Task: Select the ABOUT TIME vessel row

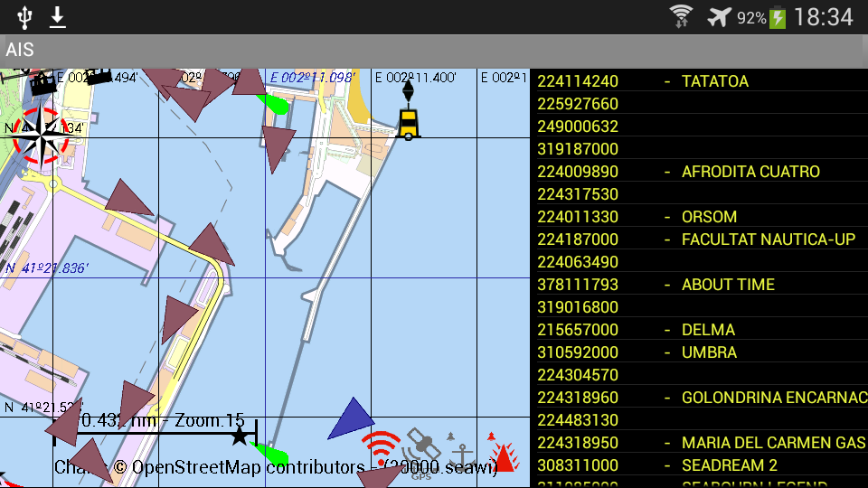Action: [x=699, y=285]
